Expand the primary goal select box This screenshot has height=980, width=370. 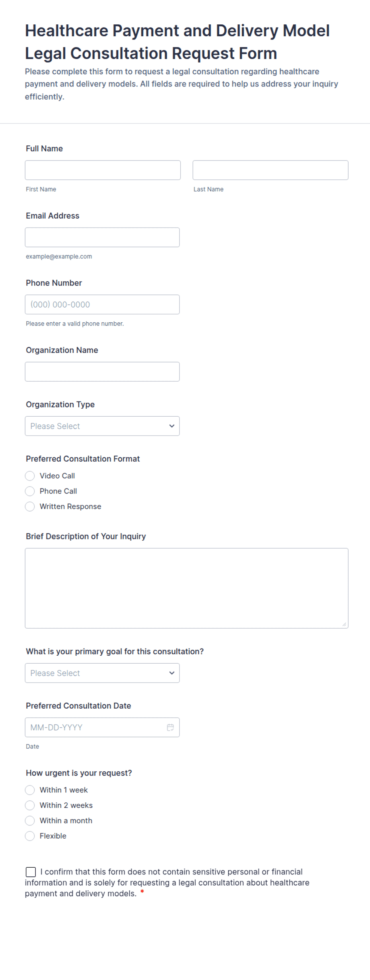(102, 673)
